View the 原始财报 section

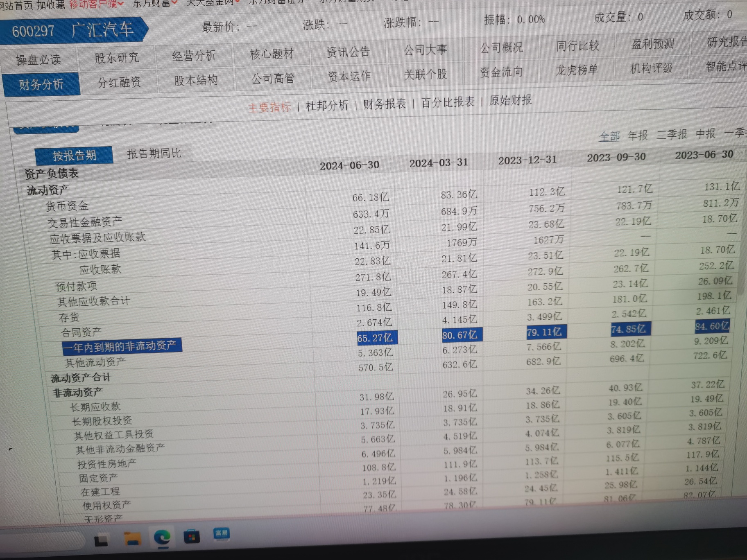coord(510,100)
